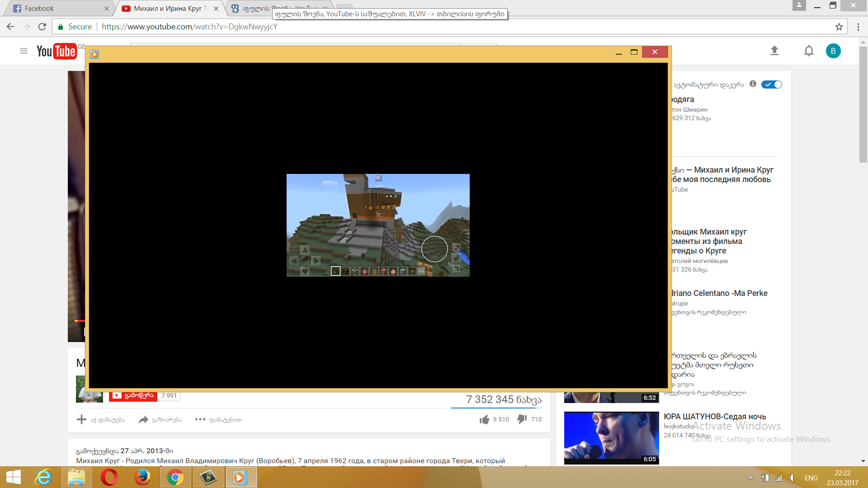The height and width of the screenshot is (488, 868).
Task: Open the YouTube notifications bell
Action: (809, 51)
